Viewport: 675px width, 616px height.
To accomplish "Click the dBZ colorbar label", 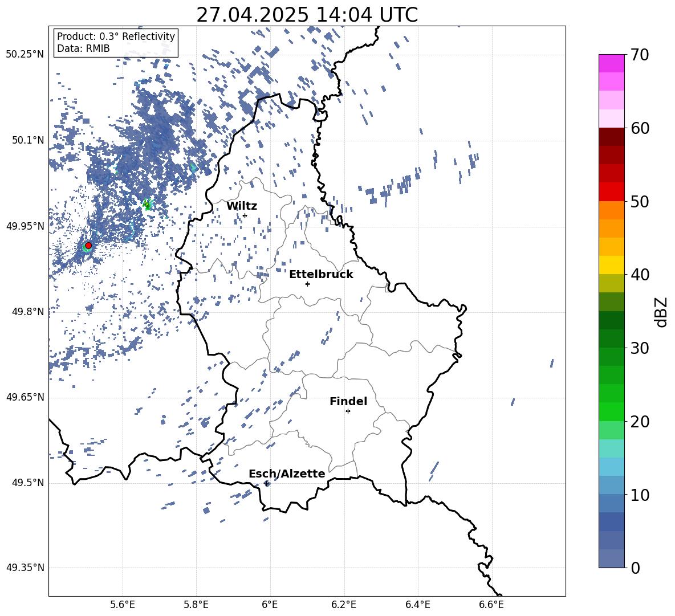I will pos(662,312).
